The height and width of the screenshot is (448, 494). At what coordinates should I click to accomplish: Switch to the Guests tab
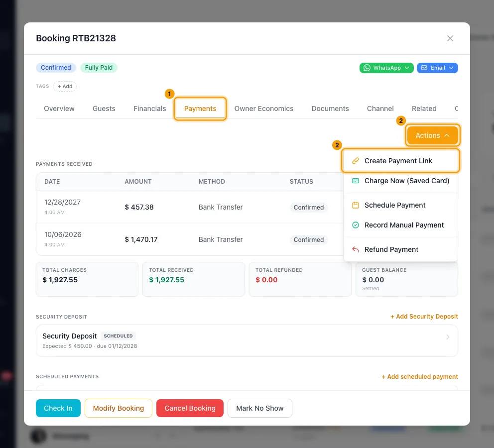(104, 109)
